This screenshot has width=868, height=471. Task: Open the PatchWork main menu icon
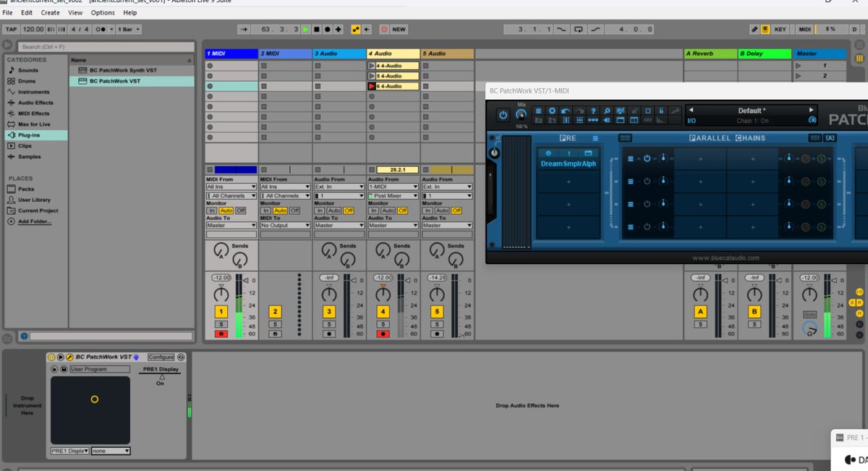tap(538, 111)
